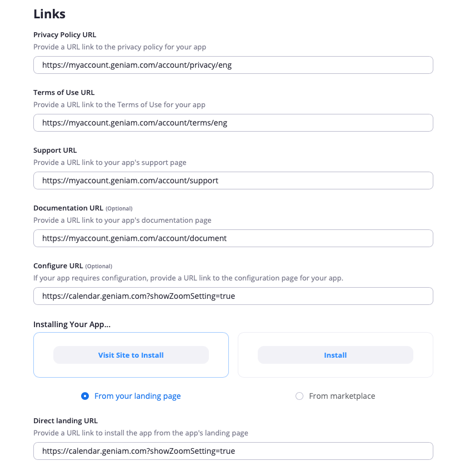Image resolution: width=460 pixels, height=476 pixels.
Task: Choose the From marketplace radio option
Action: click(x=299, y=396)
